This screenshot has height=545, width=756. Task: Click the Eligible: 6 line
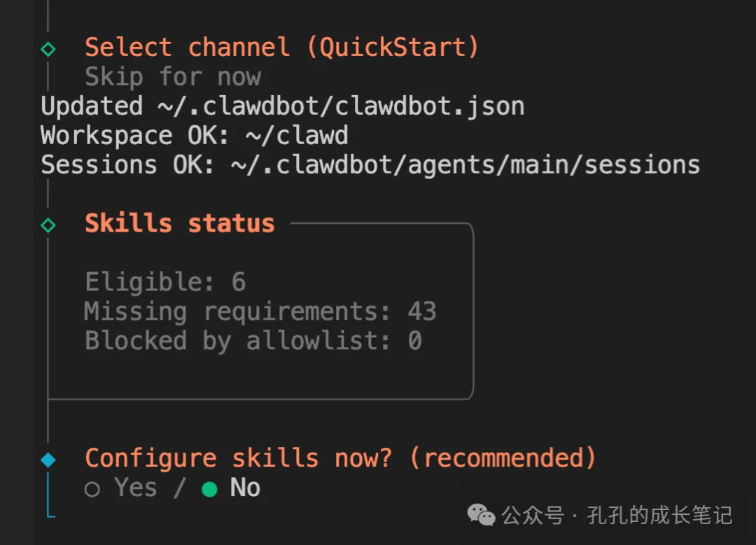[165, 283]
